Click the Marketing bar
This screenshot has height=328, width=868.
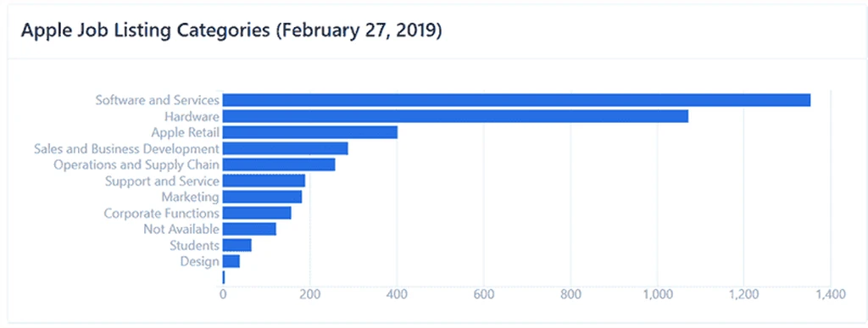(x=263, y=197)
